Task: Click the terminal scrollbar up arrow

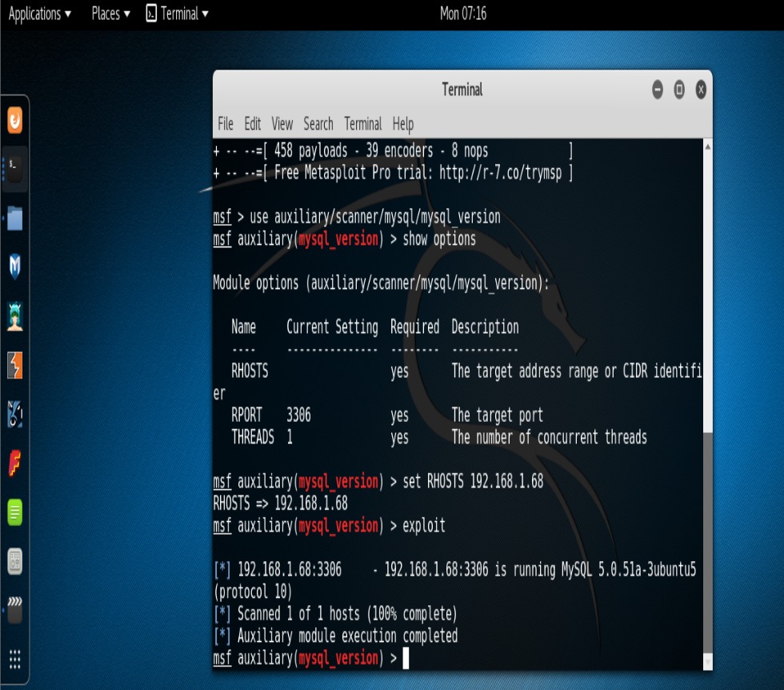Action: point(707,146)
